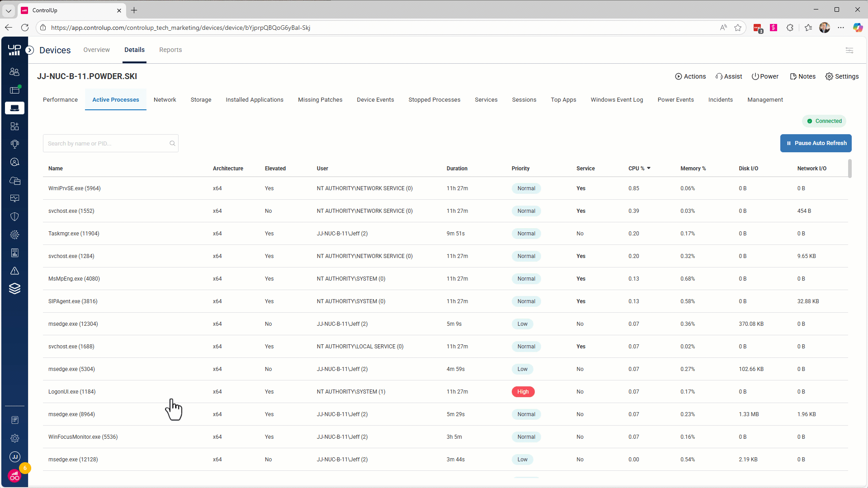Click the filter settings icon at top right
This screenshot has width=868, height=488.
849,50
